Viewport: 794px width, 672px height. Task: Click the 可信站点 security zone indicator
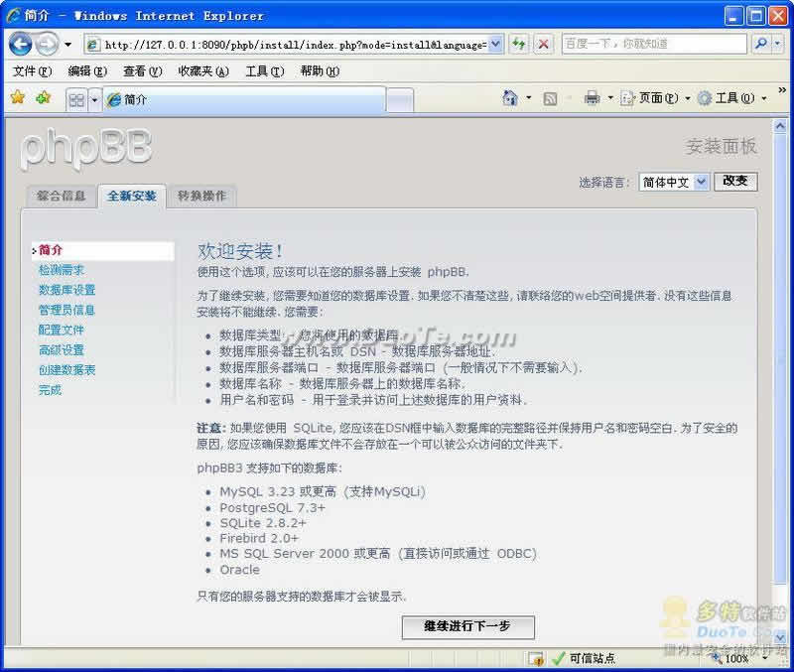pos(584,658)
